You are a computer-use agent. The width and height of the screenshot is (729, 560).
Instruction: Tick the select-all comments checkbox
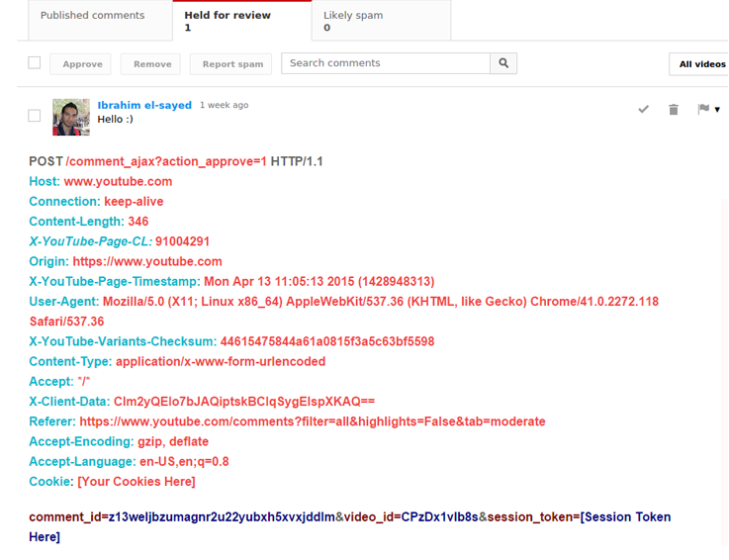pos(35,62)
